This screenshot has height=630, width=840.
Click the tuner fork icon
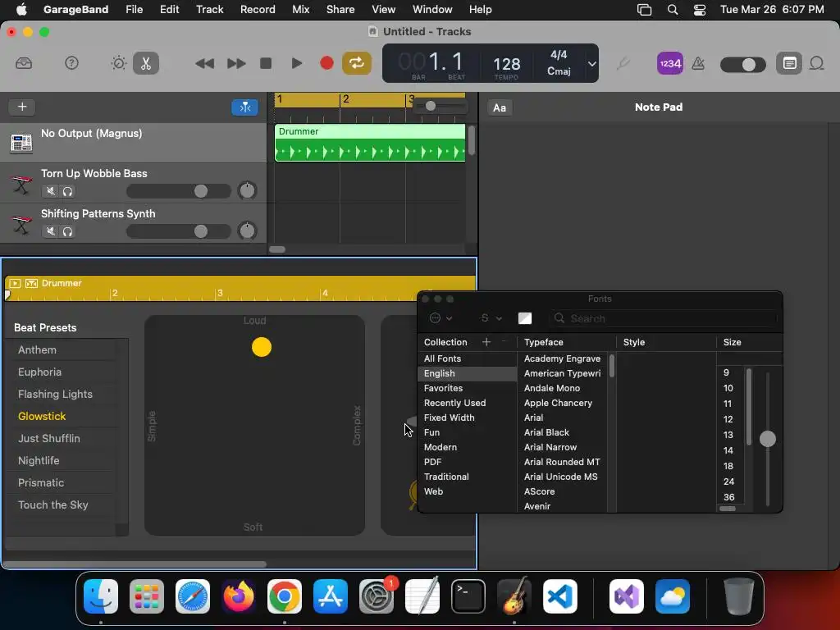[623, 64]
